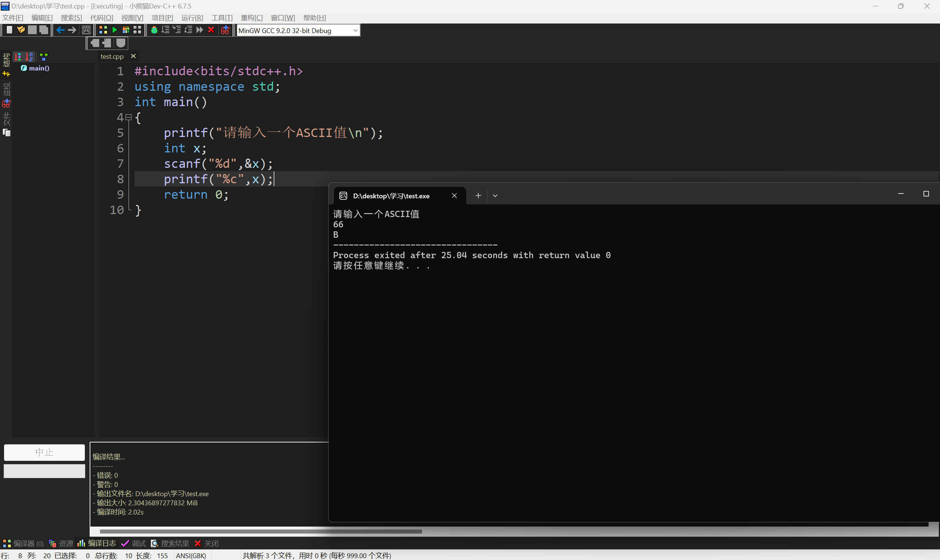This screenshot has width=940, height=560.
Task: Open the 编译器 (0) bottom tab
Action: coord(24,543)
